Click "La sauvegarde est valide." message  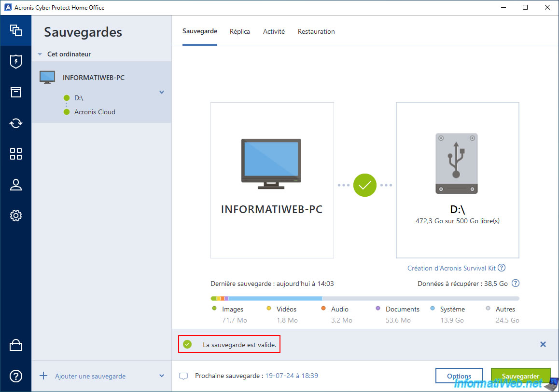pyautogui.click(x=239, y=345)
